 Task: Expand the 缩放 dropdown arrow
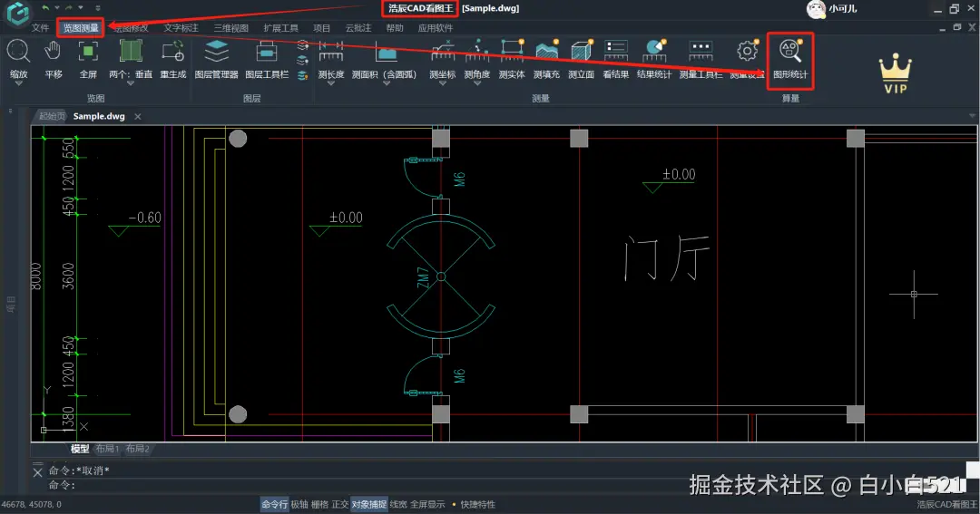[x=18, y=83]
